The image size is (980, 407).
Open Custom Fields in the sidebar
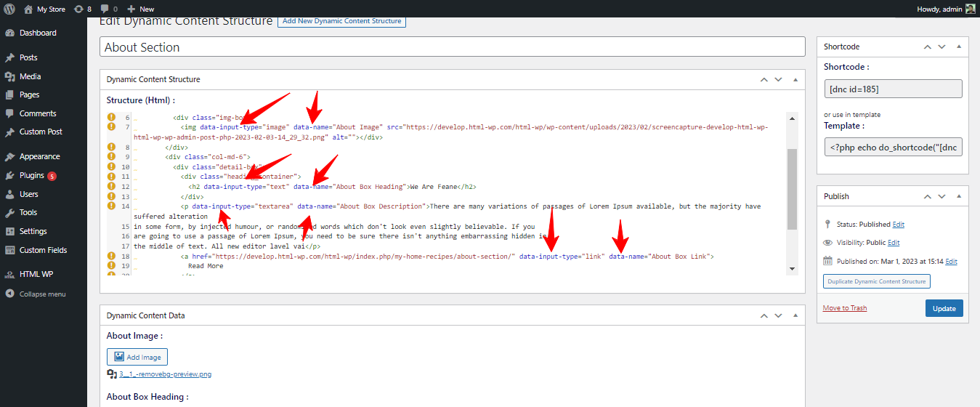44,250
